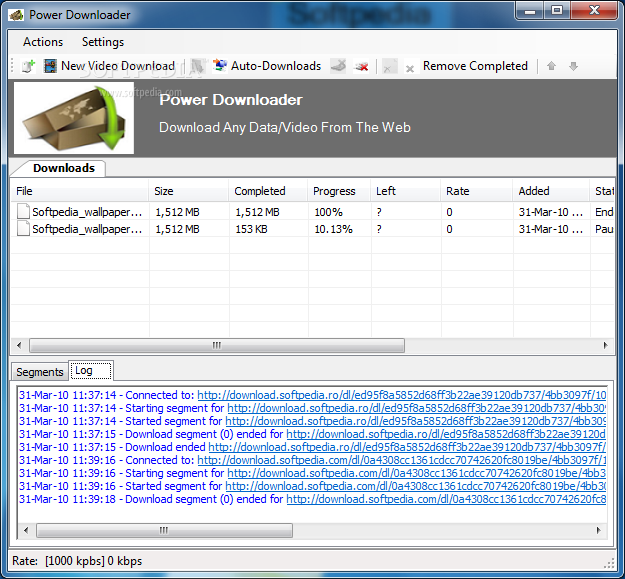Screen dimensions: 625x579
Task: Sort by the Size column header
Action: 189,191
